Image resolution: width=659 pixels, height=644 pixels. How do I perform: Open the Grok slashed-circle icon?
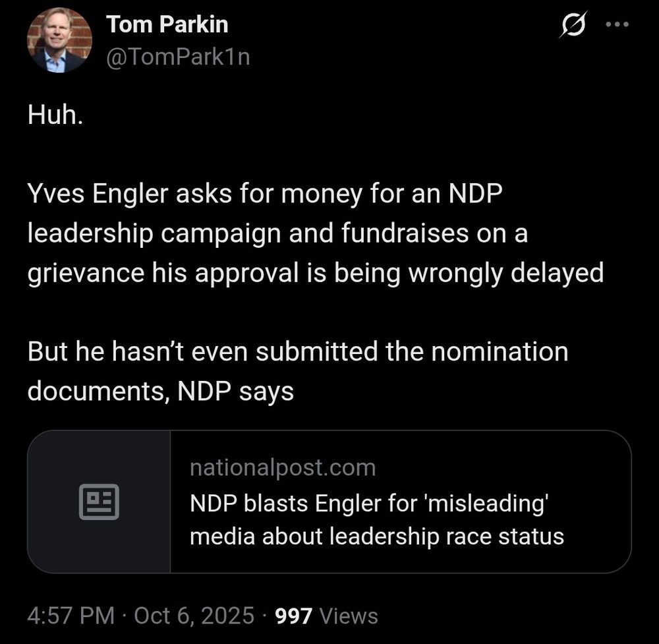click(571, 26)
